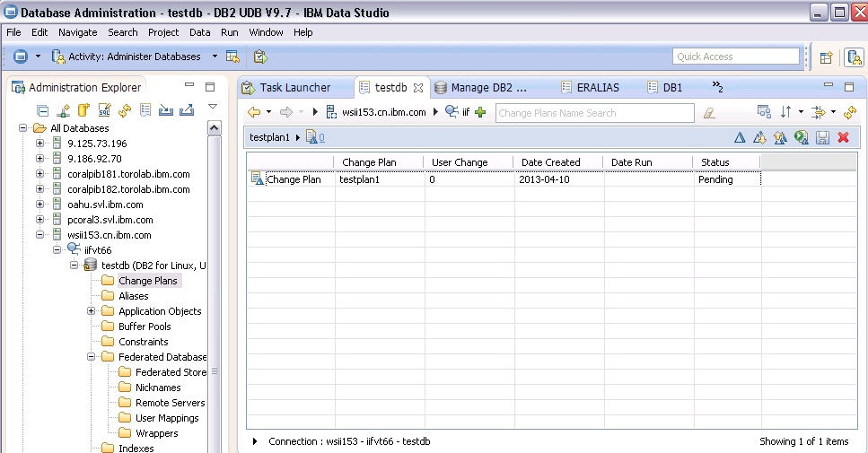Open Administration Explorer view menu triangle
The width and height of the screenshot is (868, 453).
click(213, 106)
